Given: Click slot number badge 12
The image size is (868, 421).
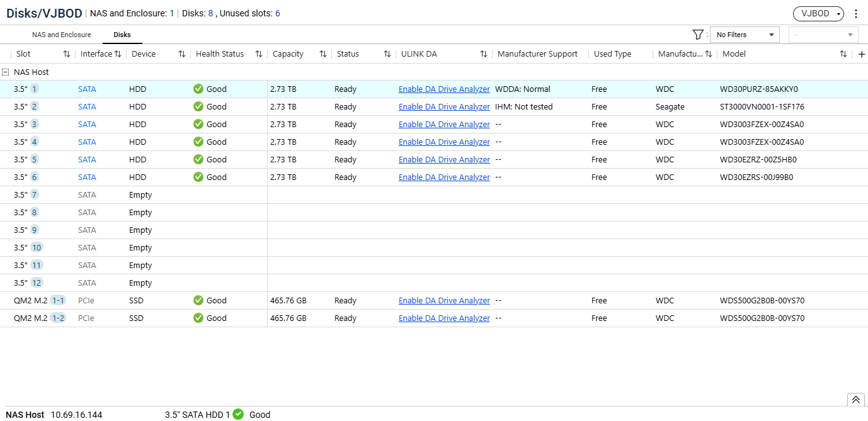Looking at the screenshot, I should click(37, 283).
